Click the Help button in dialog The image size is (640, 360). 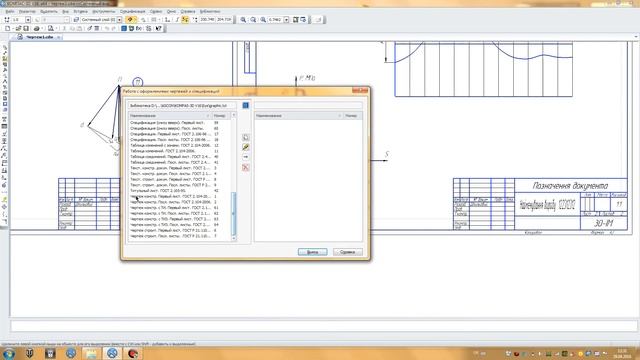(x=348, y=252)
